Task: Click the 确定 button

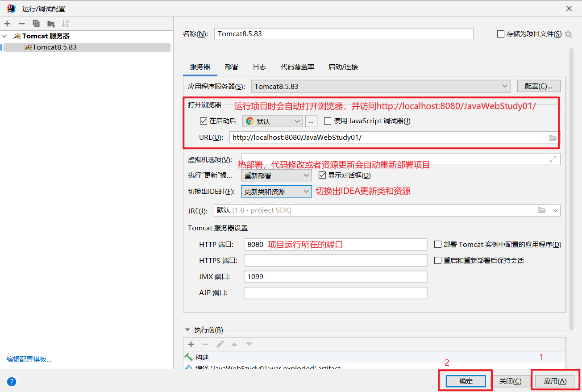Action: point(466,381)
